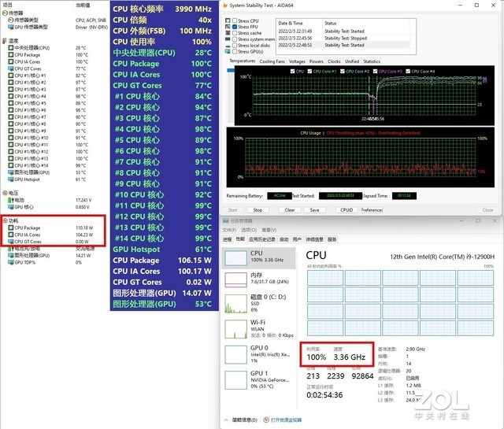
Task: Select 磁盘 0 (C: D:) performance item
Action: (258, 303)
